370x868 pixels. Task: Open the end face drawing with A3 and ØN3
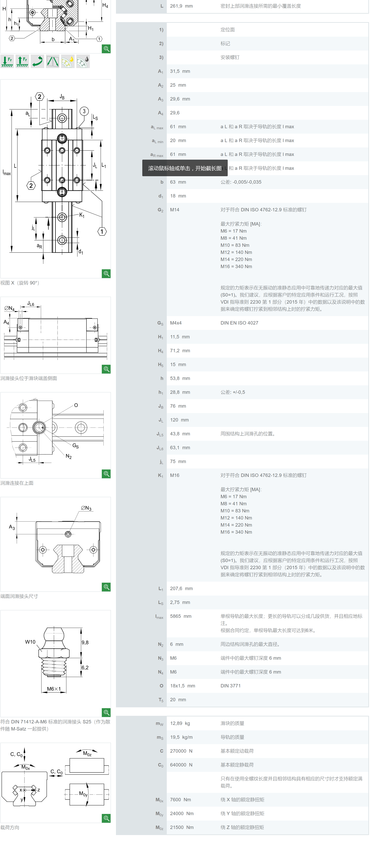56,544
